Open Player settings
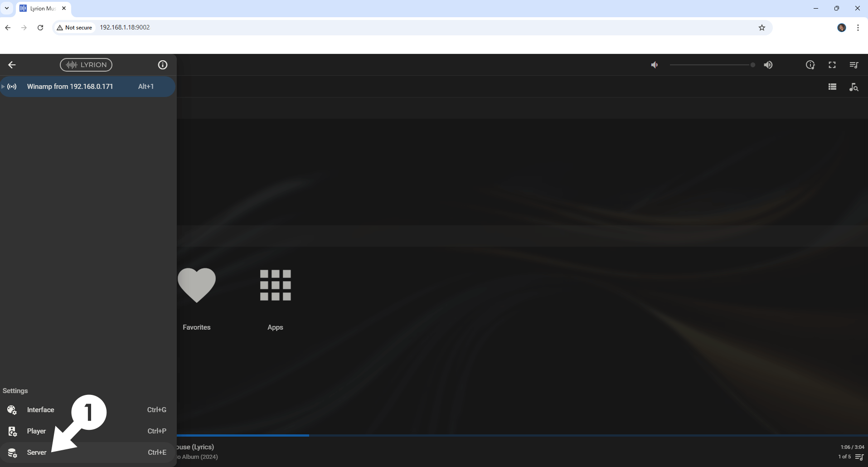This screenshot has height=467, width=868. (x=36, y=431)
